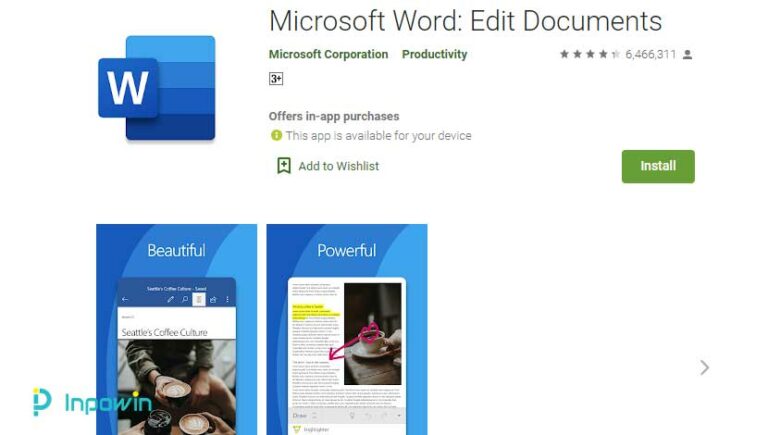Viewport: 768px width, 435px height.
Task: Click the Microsoft Word: Edit Documents title
Action: [465, 21]
